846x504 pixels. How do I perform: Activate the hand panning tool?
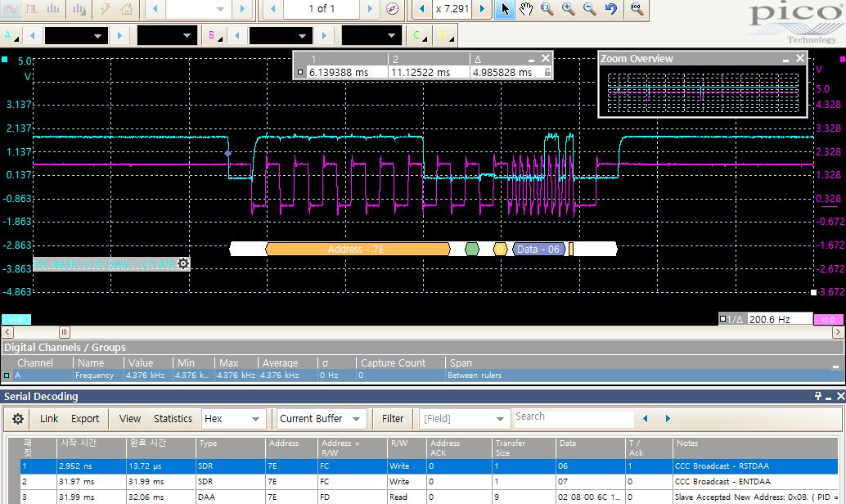coord(525,10)
